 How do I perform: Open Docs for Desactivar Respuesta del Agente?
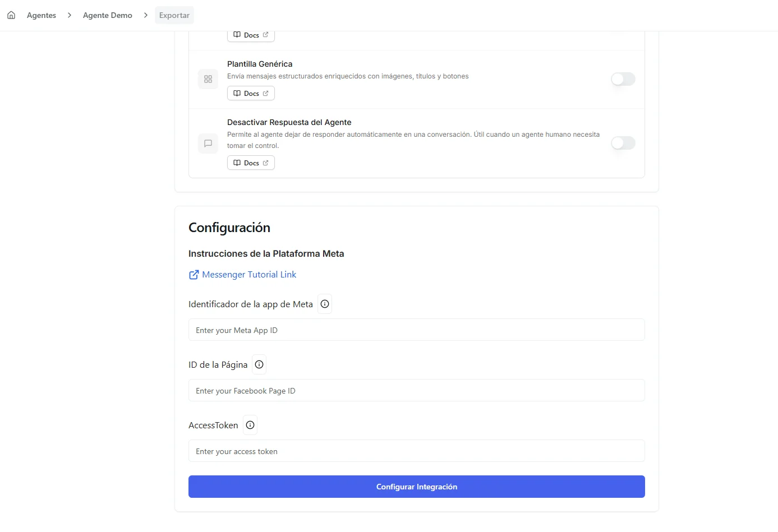coord(251,163)
